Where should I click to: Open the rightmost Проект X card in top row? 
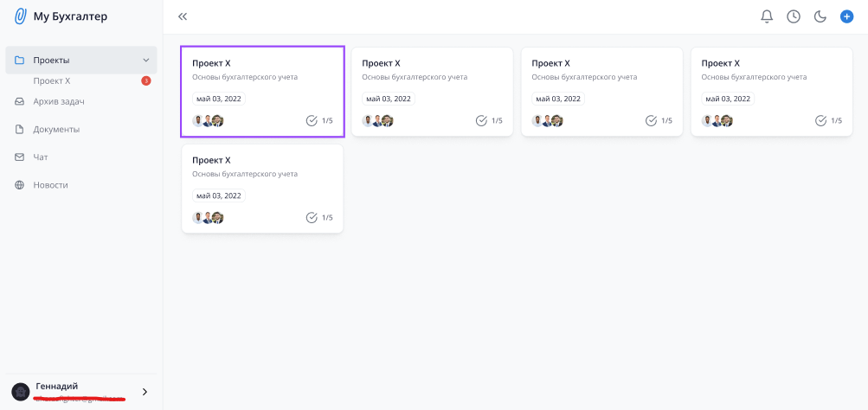pos(772,92)
